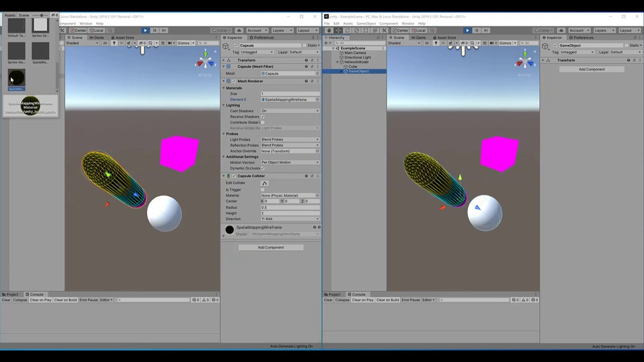The width and height of the screenshot is (644, 362).
Task: Open Capsule Collider help icon
Action: point(306,176)
